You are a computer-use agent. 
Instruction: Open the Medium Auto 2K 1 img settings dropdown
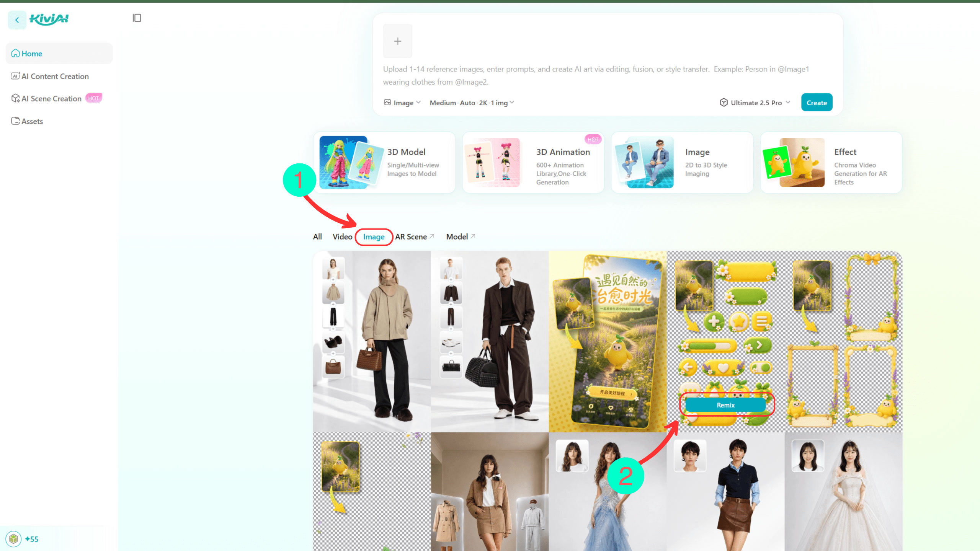(472, 103)
